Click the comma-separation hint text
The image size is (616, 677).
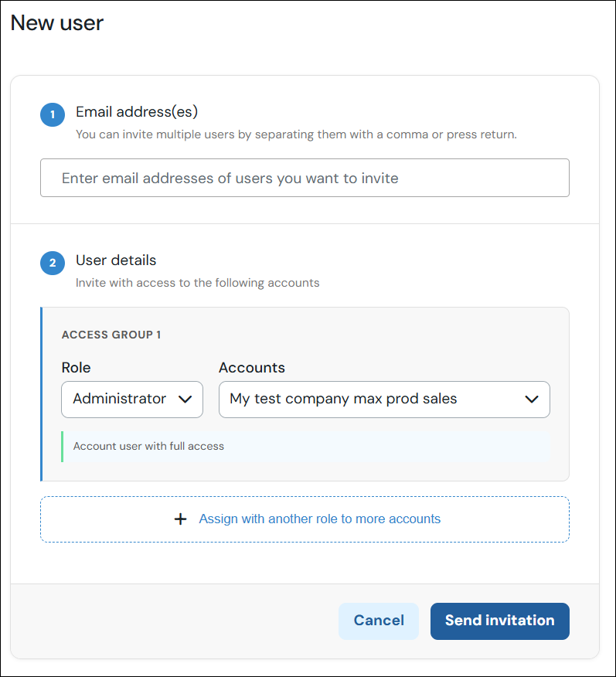[296, 134]
